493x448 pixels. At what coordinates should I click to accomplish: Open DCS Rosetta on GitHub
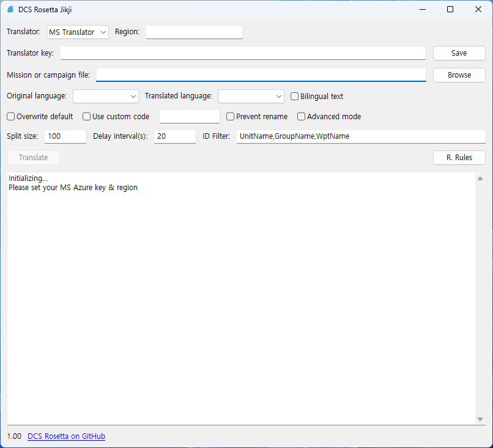pyautogui.click(x=66, y=436)
